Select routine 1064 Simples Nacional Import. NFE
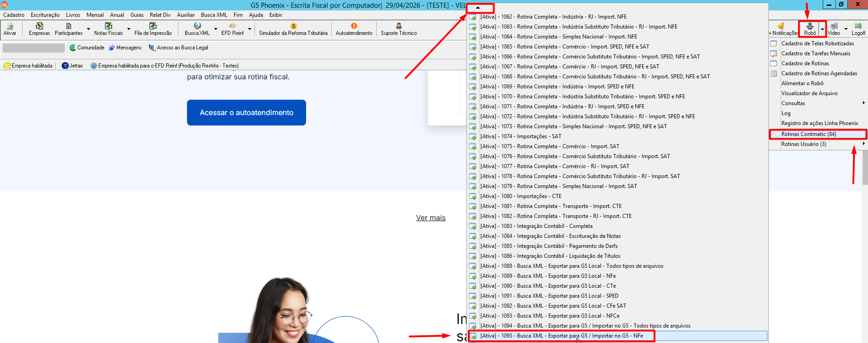 (x=618, y=37)
